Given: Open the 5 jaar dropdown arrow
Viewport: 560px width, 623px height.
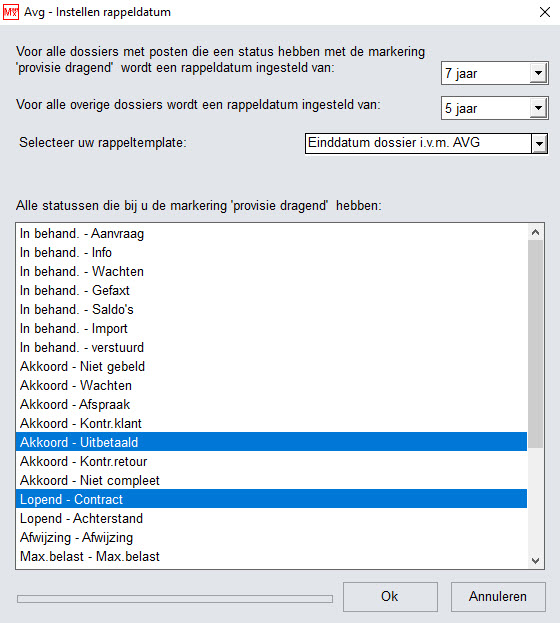Looking at the screenshot, I should (539, 108).
